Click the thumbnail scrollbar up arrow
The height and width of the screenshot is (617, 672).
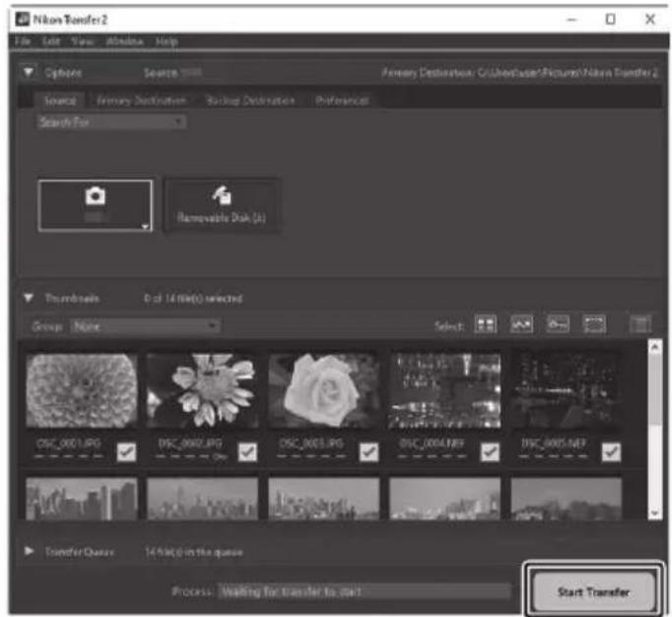click(654, 346)
